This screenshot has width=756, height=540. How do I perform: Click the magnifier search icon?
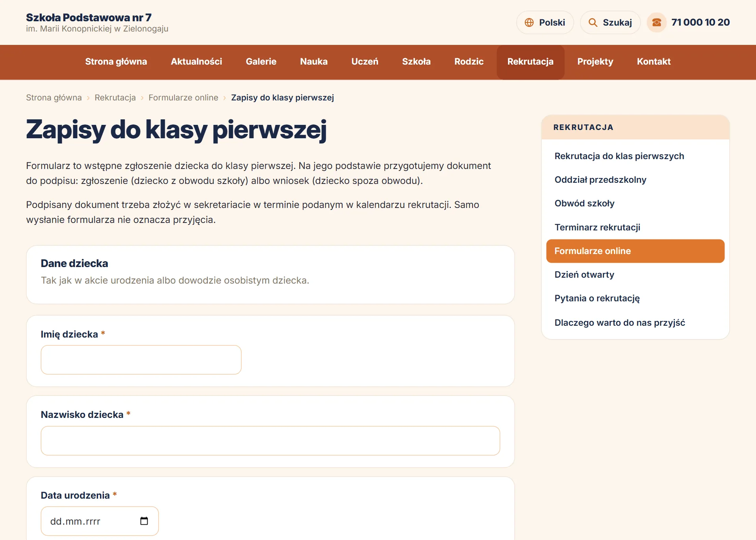click(593, 22)
